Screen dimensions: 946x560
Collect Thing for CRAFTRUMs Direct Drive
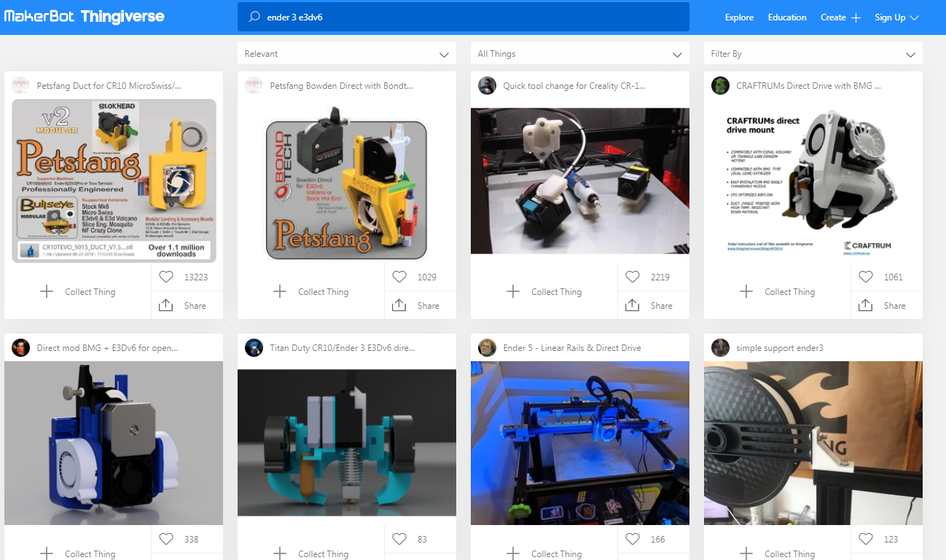(777, 291)
